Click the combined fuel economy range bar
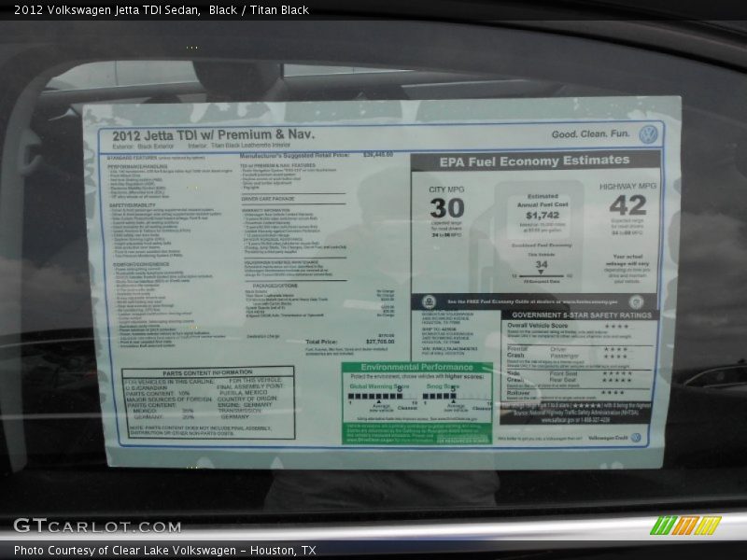Screen dimensions: 747x560 (x=542, y=274)
